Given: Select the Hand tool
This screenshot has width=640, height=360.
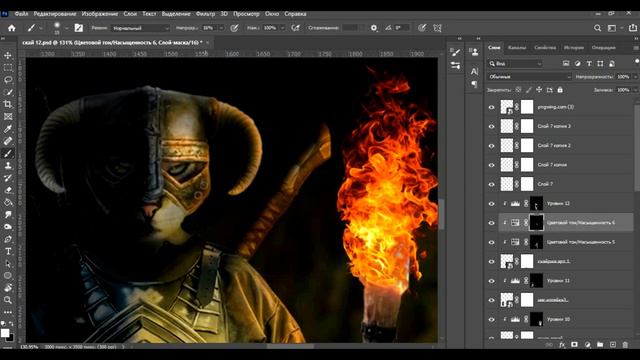Looking at the screenshot, I should 8,288.
